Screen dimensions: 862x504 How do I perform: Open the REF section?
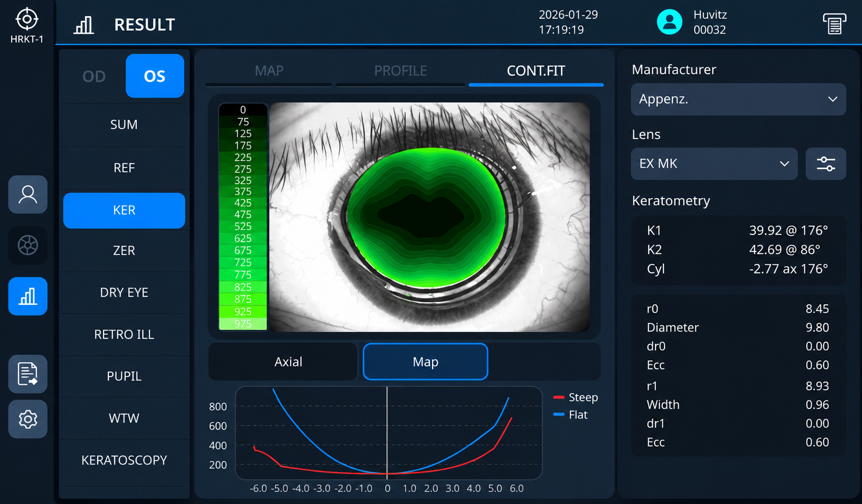124,168
